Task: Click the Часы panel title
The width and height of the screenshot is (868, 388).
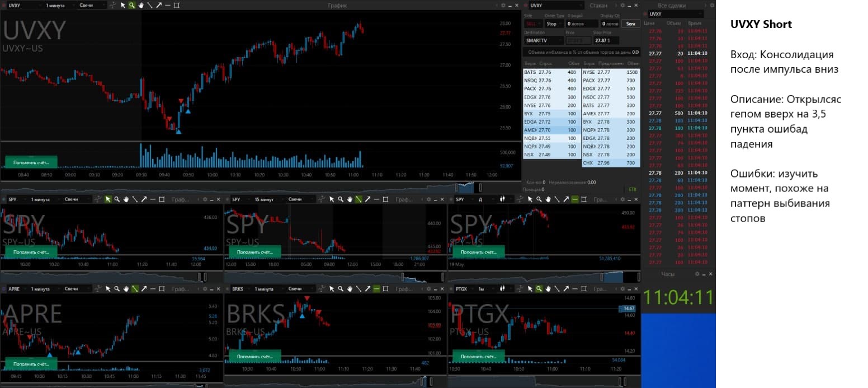Action: coord(668,274)
